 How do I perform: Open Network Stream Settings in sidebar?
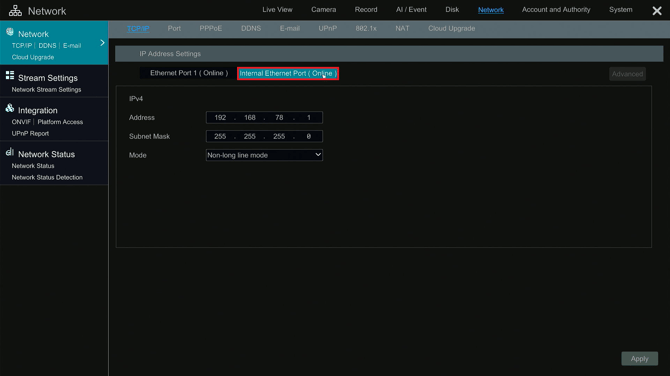[x=46, y=89]
